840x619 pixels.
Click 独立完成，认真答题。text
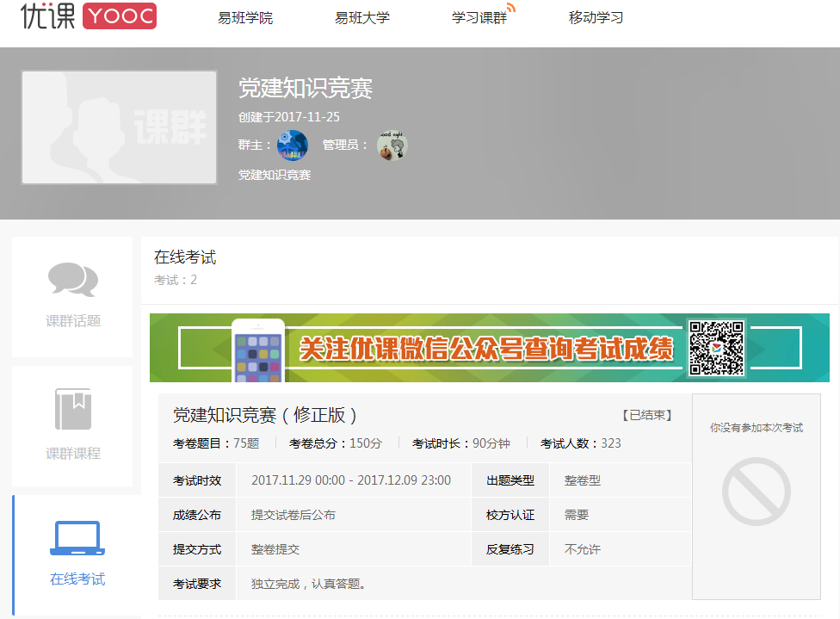310,584
